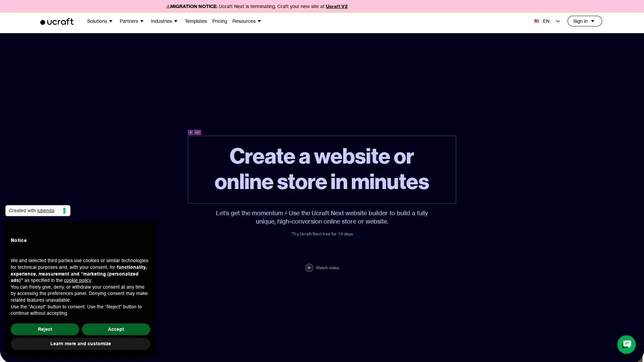Click the 'Try Ucraft Next free for 14 days' text

click(322, 234)
